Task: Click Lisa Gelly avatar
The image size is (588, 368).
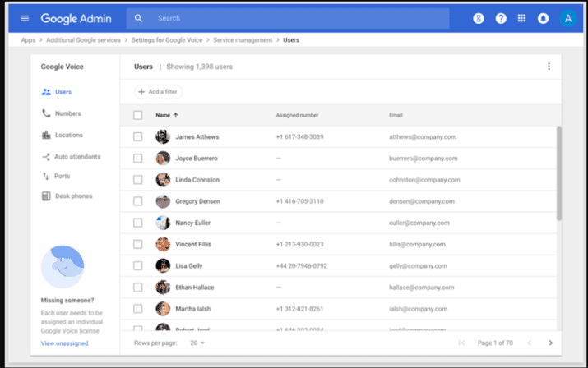Action: coord(163,265)
